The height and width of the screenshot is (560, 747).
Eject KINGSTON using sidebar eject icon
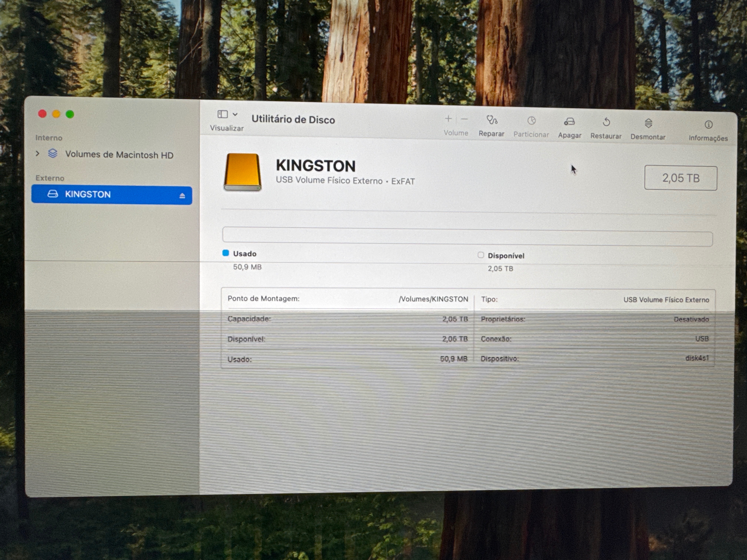tap(182, 196)
